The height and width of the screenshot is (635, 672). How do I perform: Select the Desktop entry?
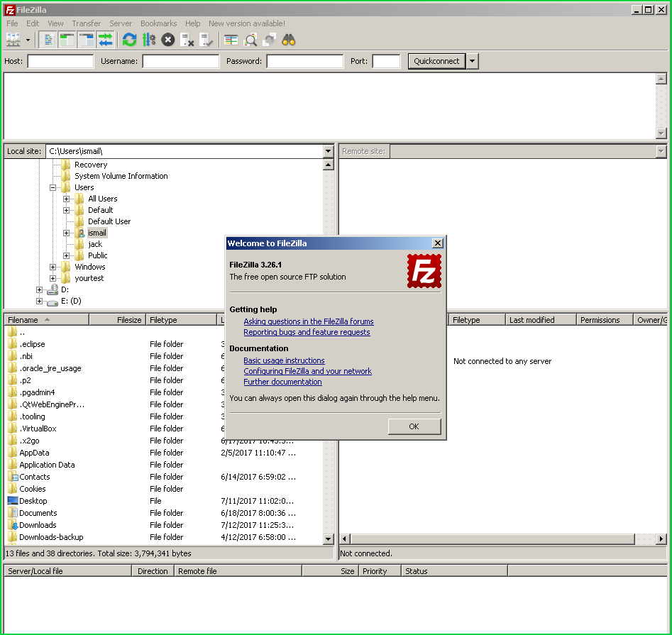[x=33, y=501]
